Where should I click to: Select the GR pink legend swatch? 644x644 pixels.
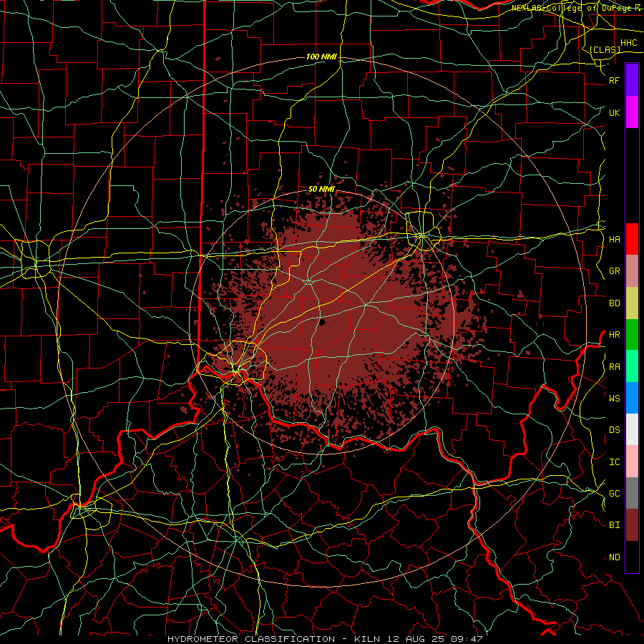(x=632, y=270)
